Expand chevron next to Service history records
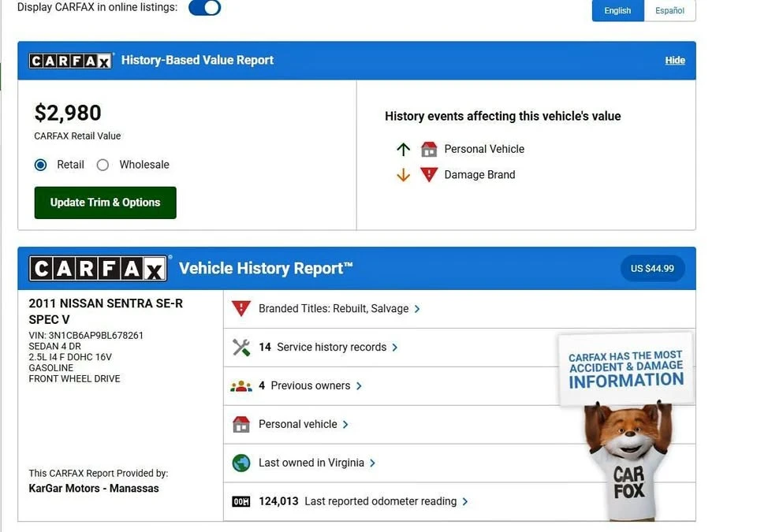The height and width of the screenshot is (532, 757). tap(395, 348)
